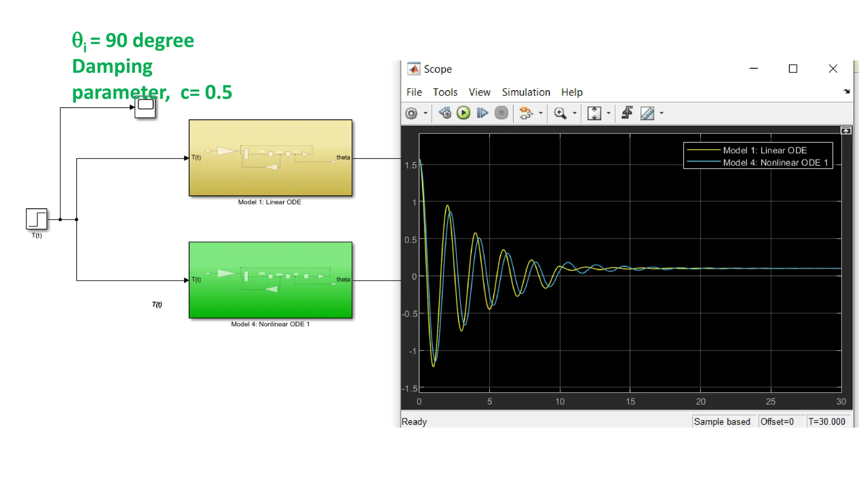Select the green Model 4 subsystem block
868x488 pixels.
click(270, 280)
